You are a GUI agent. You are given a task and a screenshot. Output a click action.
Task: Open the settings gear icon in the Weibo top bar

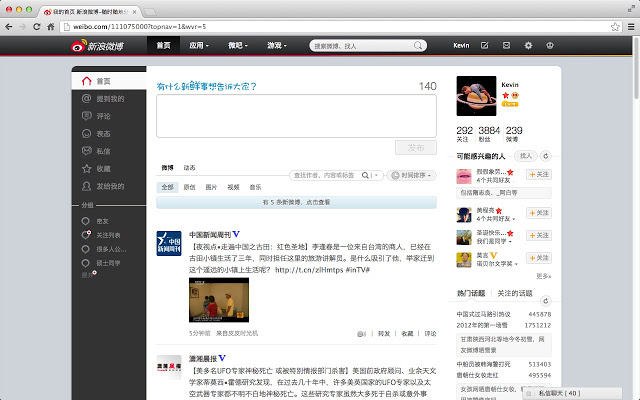click(528, 45)
